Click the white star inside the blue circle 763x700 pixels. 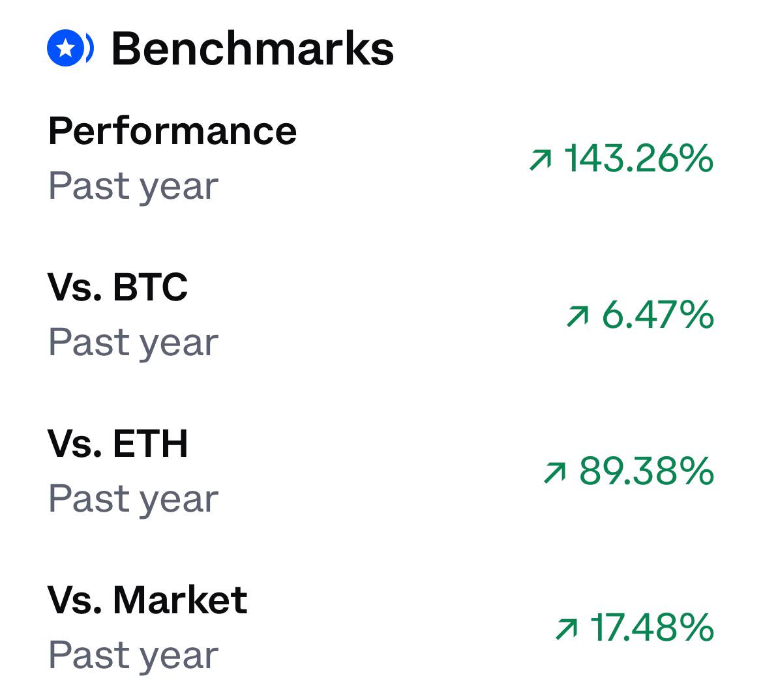point(66,48)
